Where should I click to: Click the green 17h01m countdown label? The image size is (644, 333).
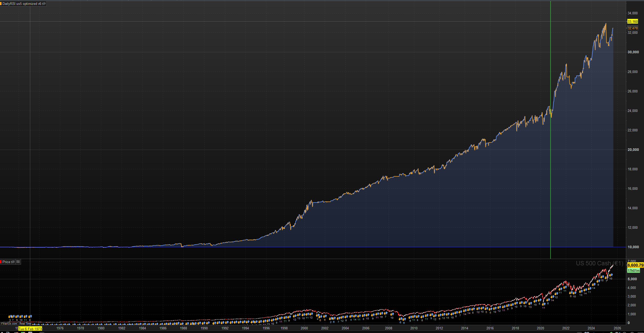633,270
